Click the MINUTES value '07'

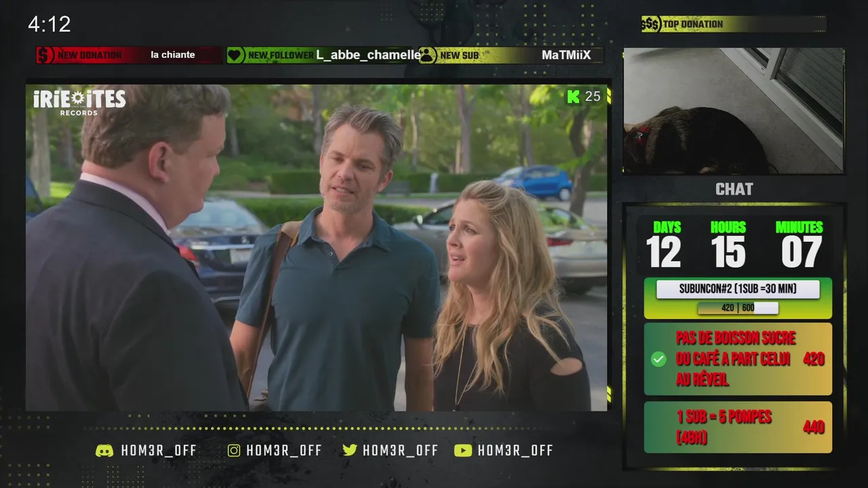pyautogui.click(x=801, y=253)
